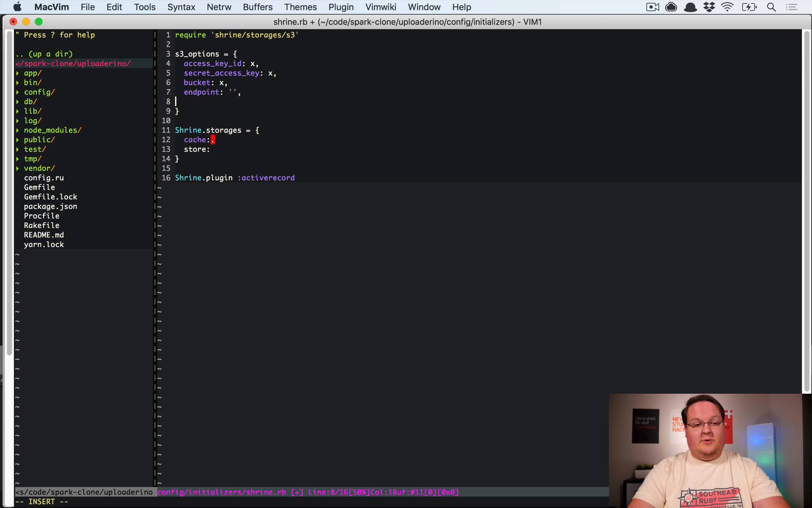Image resolution: width=812 pixels, height=508 pixels.
Task: Click the shrine.rb status line path
Action: [222, 492]
